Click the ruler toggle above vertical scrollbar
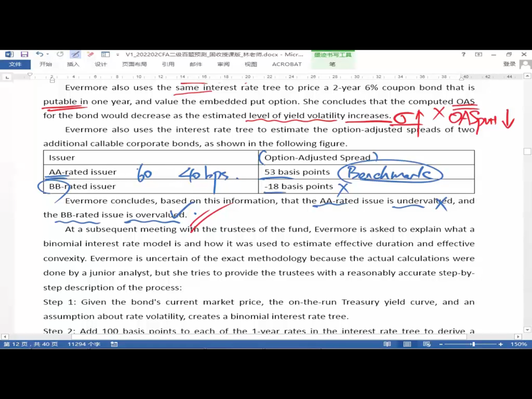The height and width of the screenshot is (399, 532). [x=528, y=77]
